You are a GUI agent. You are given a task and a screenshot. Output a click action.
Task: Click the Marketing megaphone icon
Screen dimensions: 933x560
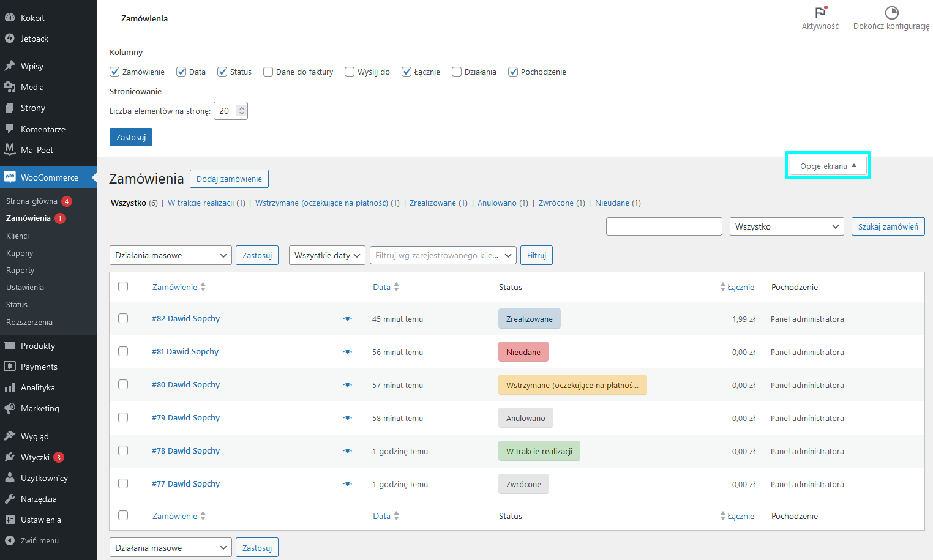(x=10, y=408)
